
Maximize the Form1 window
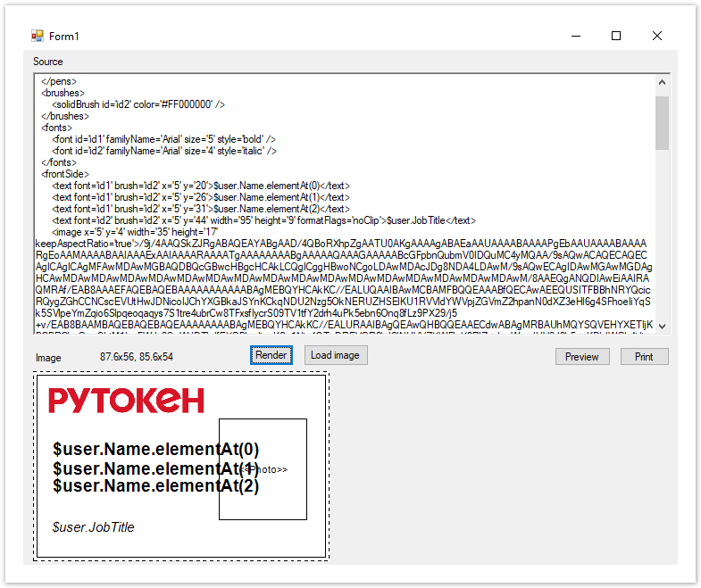615,36
